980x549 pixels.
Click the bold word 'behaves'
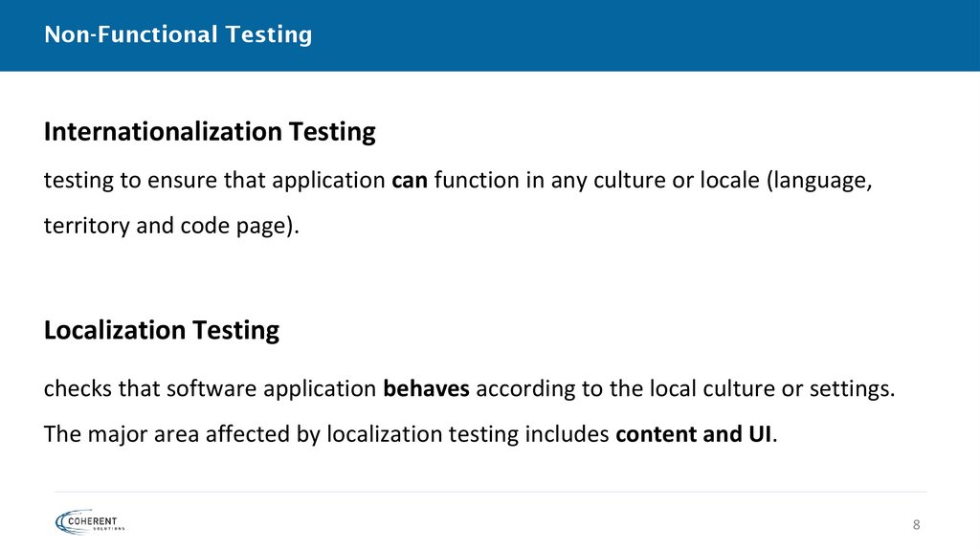click(426, 389)
